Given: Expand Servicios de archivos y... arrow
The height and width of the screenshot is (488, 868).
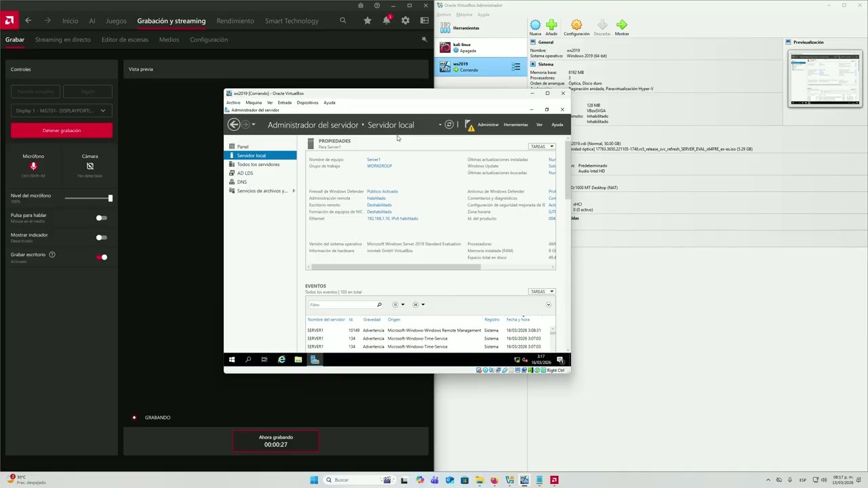Looking at the screenshot, I should [x=294, y=191].
